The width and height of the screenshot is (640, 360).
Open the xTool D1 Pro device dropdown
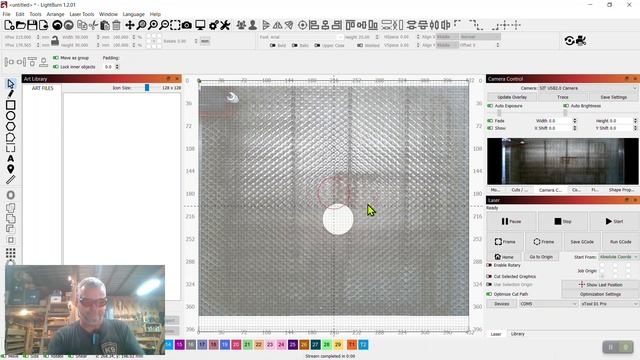click(609, 304)
